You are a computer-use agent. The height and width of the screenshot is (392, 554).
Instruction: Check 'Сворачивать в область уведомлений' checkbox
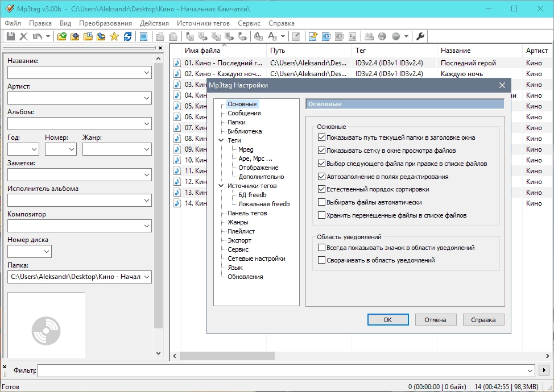click(x=321, y=260)
